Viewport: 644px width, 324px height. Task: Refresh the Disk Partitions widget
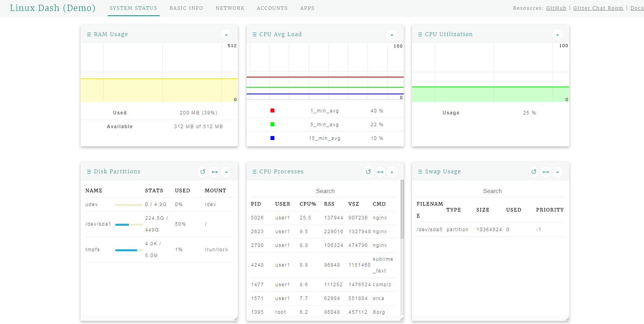point(202,172)
